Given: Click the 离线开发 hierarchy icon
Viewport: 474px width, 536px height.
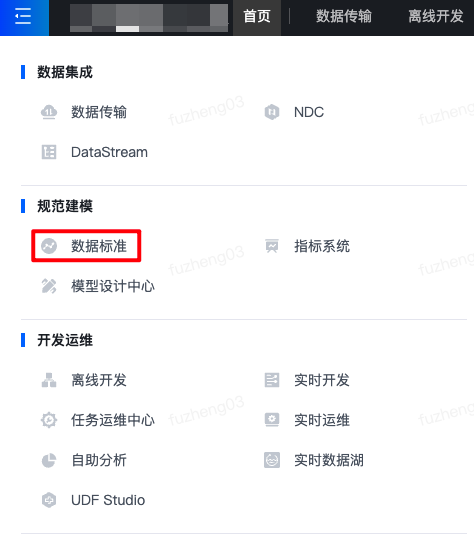Looking at the screenshot, I should coord(49,380).
